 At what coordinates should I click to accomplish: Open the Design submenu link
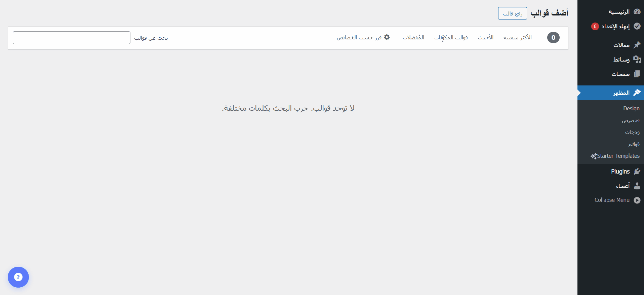point(631,108)
